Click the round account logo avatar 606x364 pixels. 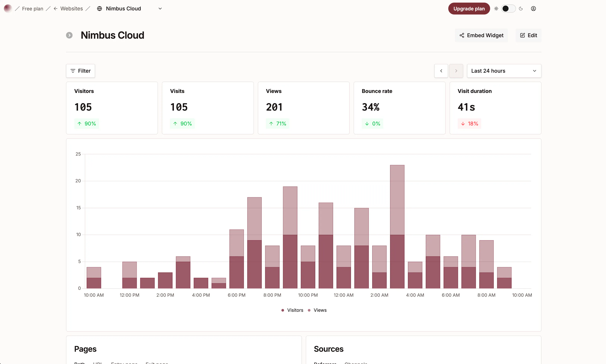point(8,9)
